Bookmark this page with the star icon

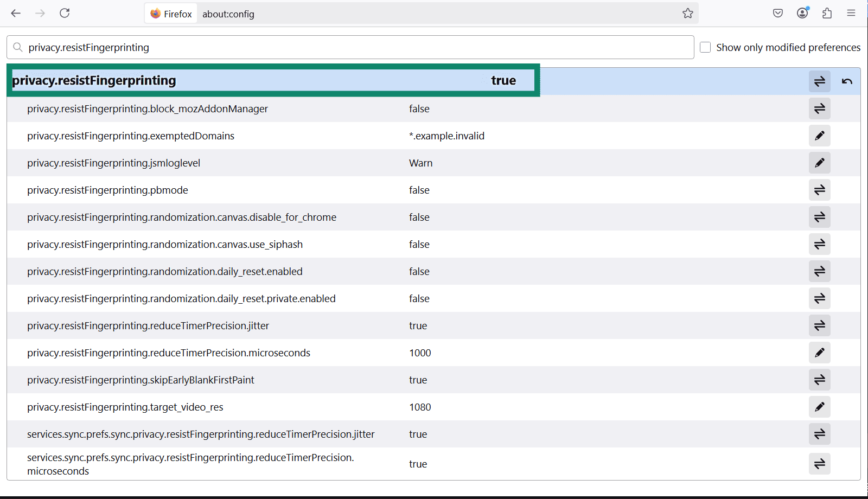[687, 13]
